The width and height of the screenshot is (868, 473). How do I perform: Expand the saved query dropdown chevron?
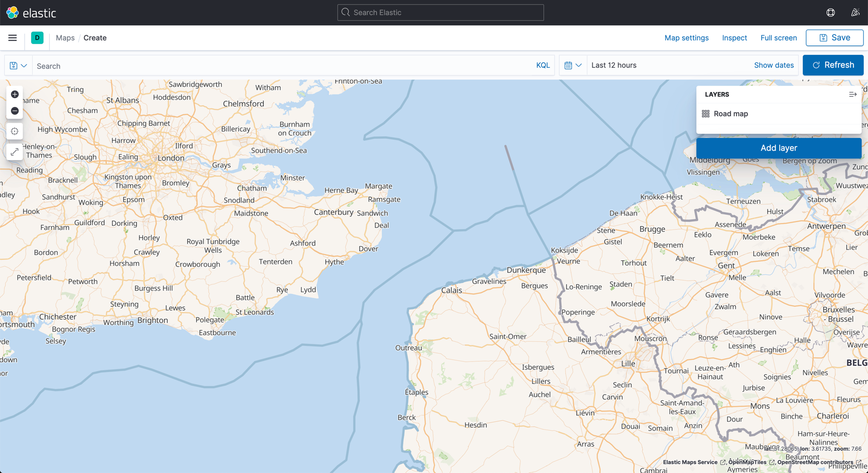[x=23, y=65]
